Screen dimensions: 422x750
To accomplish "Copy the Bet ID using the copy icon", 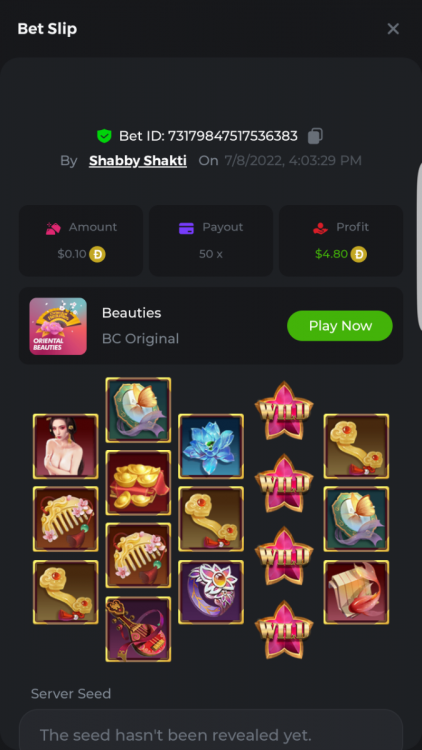I will [315, 136].
